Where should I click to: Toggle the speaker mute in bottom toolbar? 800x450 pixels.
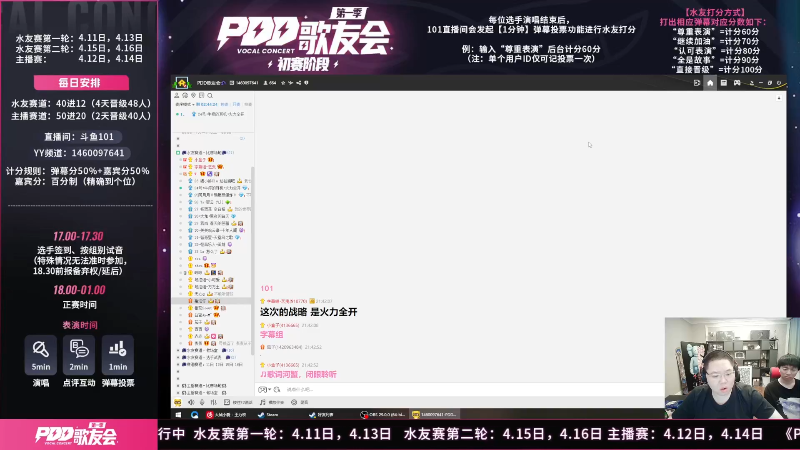click(191, 403)
